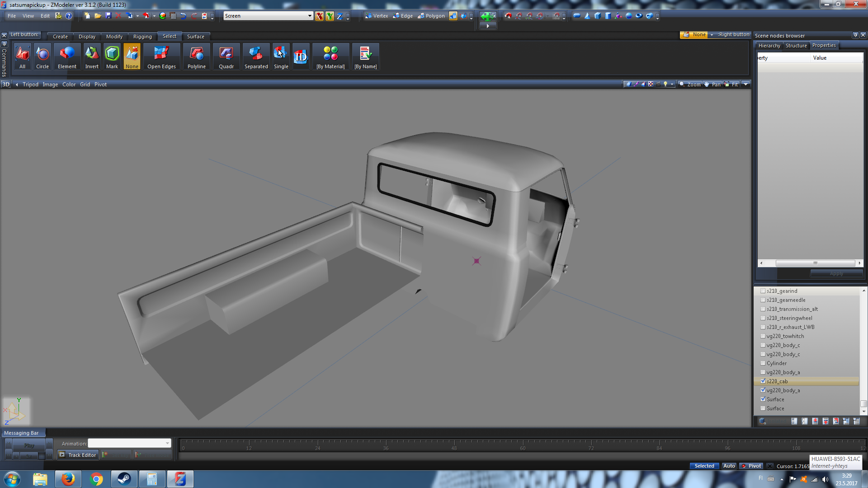
Task: Click the timeline at frame 48
Action: (454, 447)
